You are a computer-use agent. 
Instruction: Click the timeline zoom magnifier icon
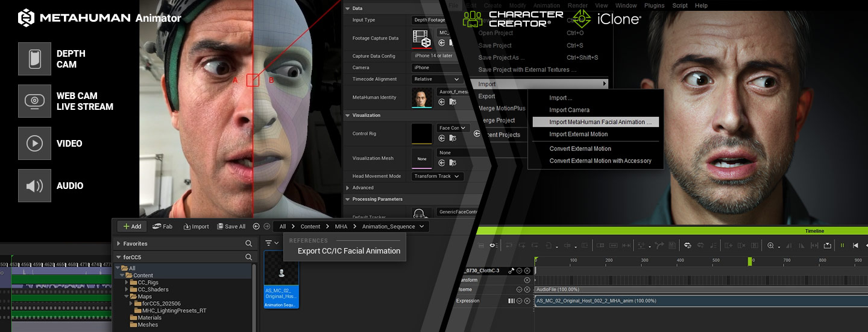[x=770, y=245]
